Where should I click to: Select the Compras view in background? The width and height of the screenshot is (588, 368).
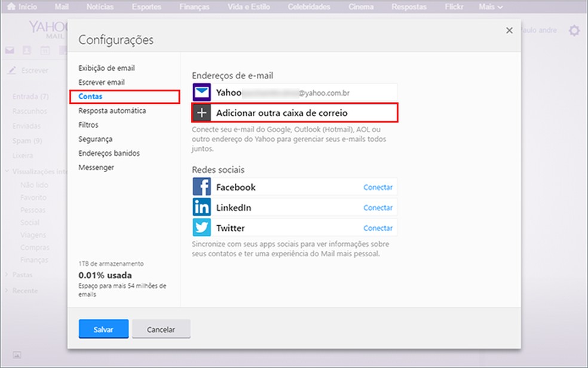click(x=35, y=247)
